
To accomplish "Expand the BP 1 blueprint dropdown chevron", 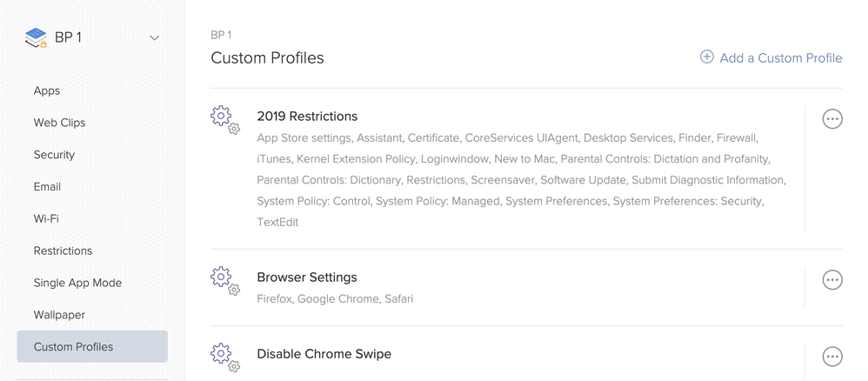I will tap(155, 37).
